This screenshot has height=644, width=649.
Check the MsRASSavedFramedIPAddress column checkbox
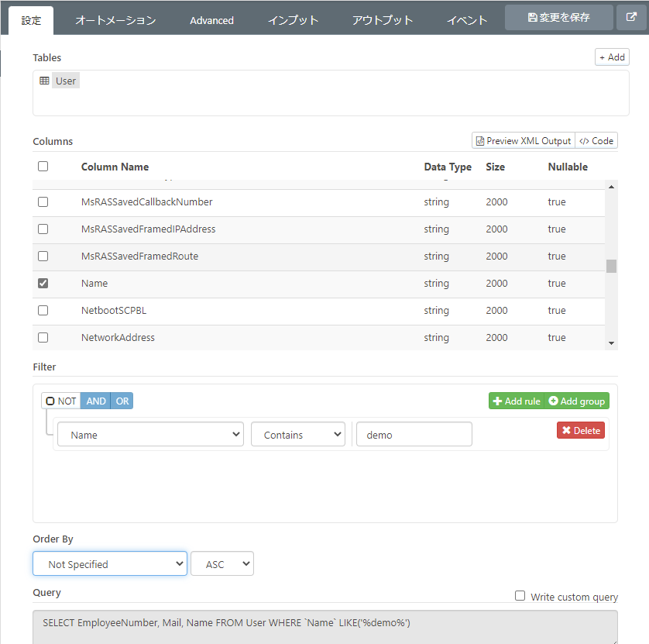pyautogui.click(x=43, y=229)
